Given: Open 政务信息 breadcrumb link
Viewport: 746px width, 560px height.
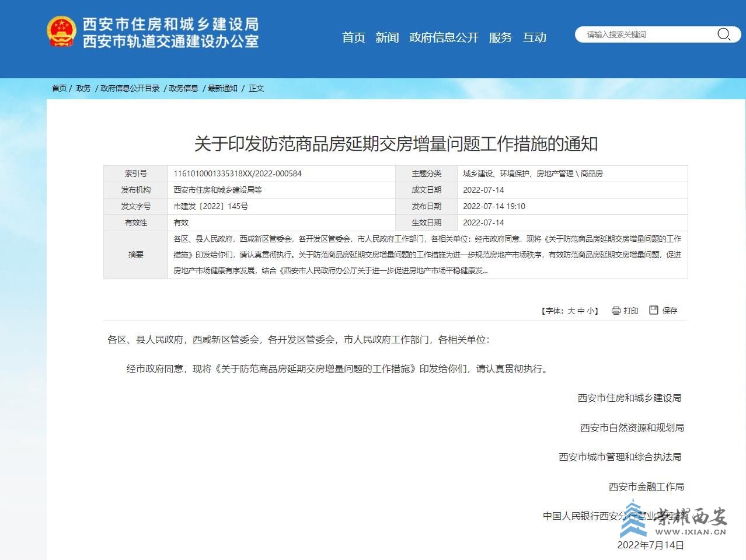Looking at the screenshot, I should click(x=184, y=88).
